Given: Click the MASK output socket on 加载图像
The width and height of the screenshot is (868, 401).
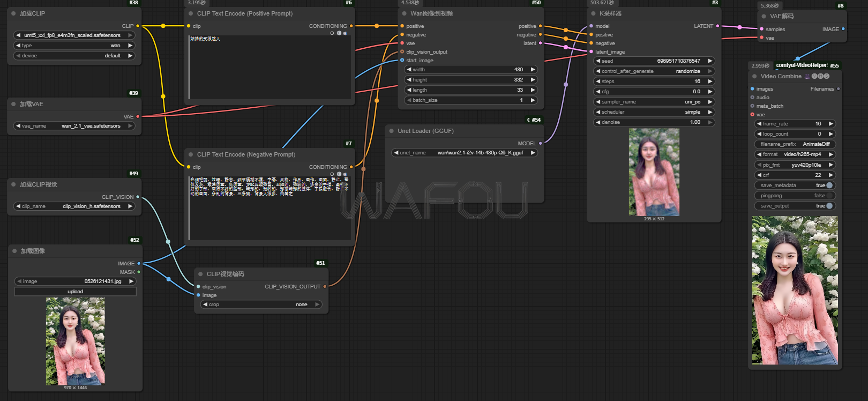Looking at the screenshot, I should pyautogui.click(x=139, y=272).
